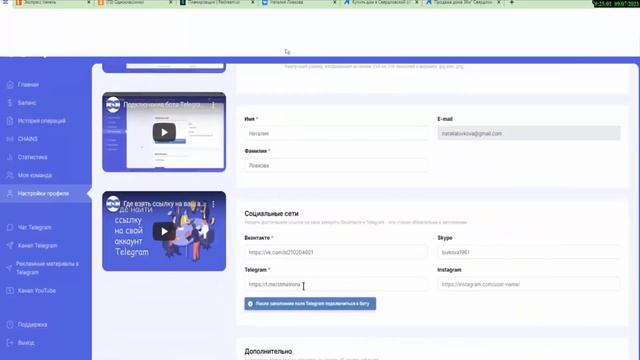The image size is (640, 360).
Task: Click the support icon beside Поддержка
Action: [10, 324]
